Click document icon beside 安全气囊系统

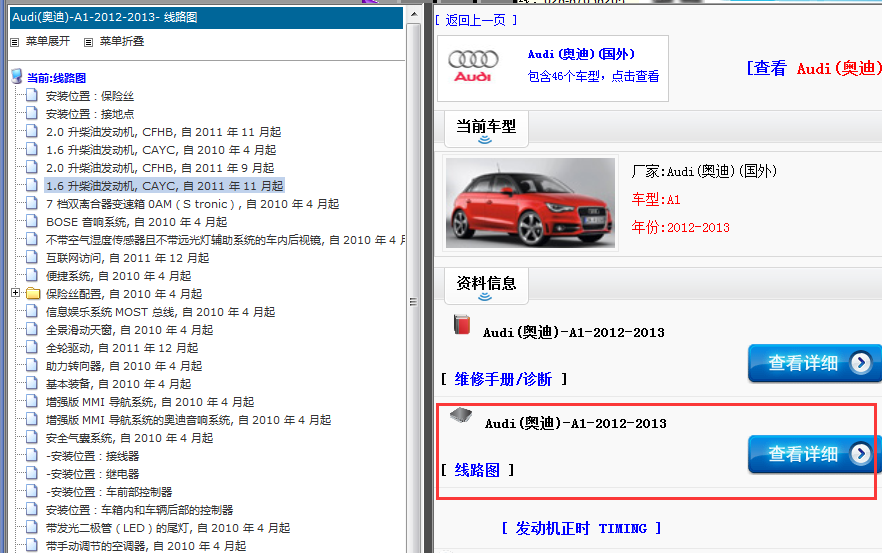click(33, 438)
